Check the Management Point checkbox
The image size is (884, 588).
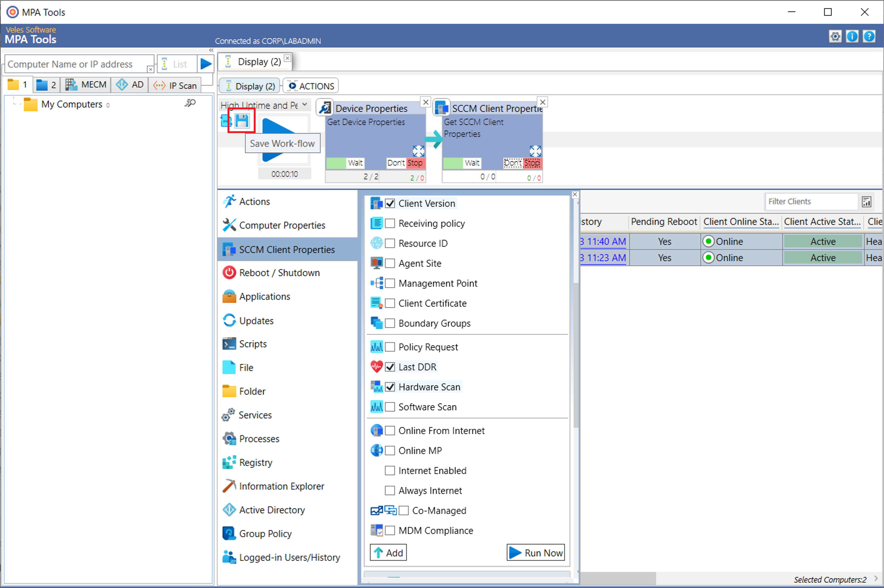click(390, 283)
